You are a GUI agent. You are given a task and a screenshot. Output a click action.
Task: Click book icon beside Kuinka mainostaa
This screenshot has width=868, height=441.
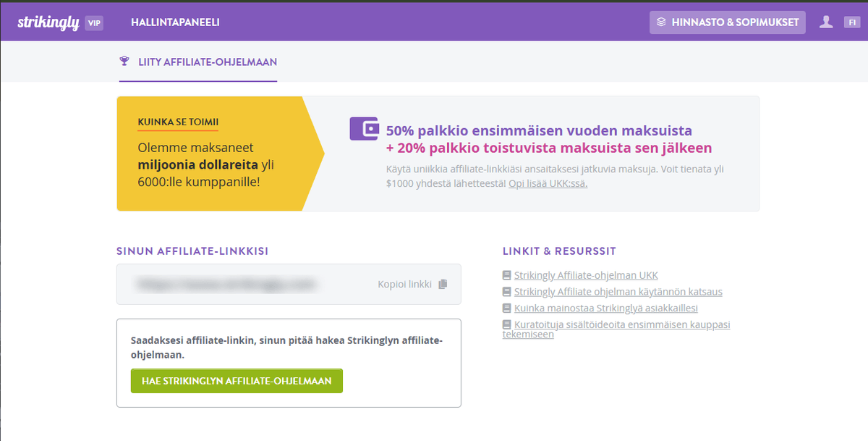coord(507,308)
